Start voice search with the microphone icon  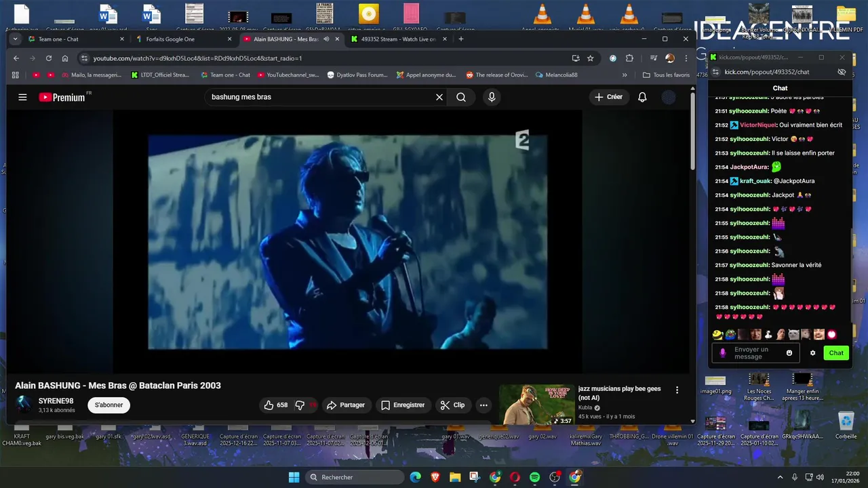492,97
